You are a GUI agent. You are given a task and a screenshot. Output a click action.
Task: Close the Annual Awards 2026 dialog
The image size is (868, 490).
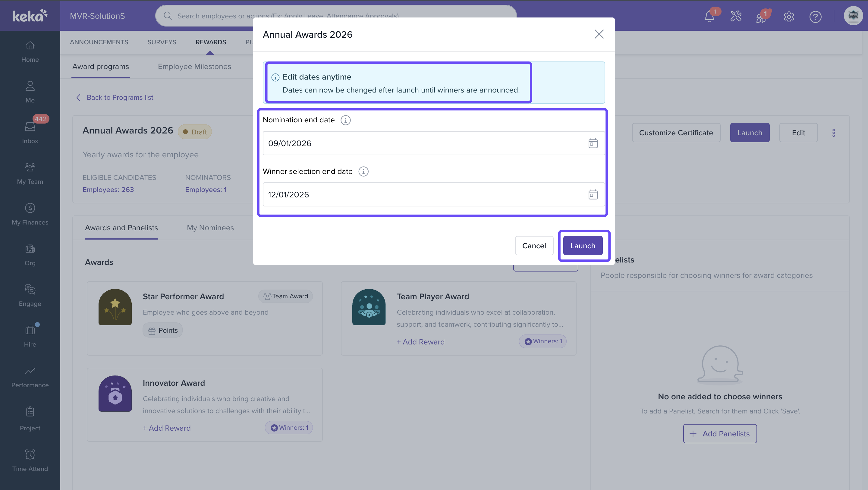click(599, 34)
